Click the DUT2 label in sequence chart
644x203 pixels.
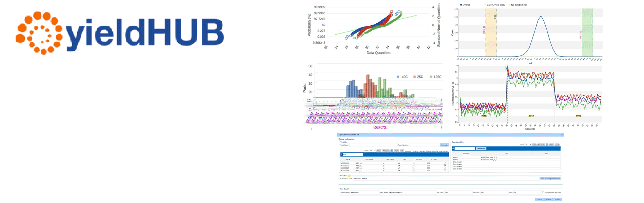point(531,116)
